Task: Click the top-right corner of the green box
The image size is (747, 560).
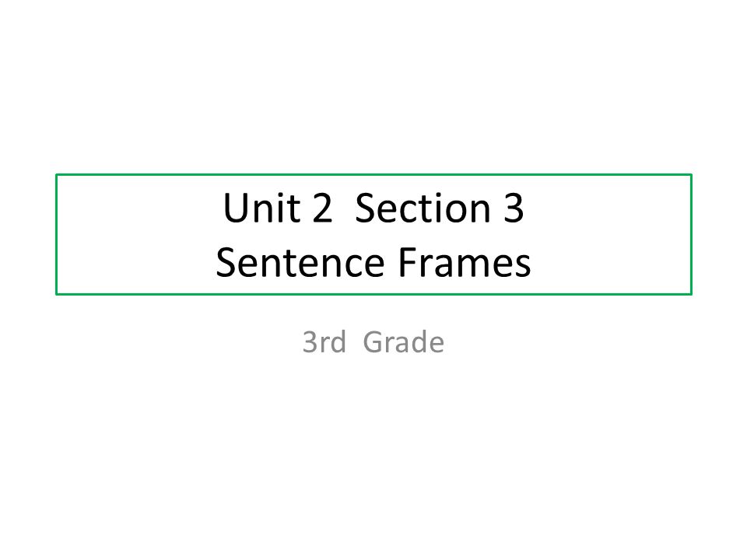Action: [691, 175]
